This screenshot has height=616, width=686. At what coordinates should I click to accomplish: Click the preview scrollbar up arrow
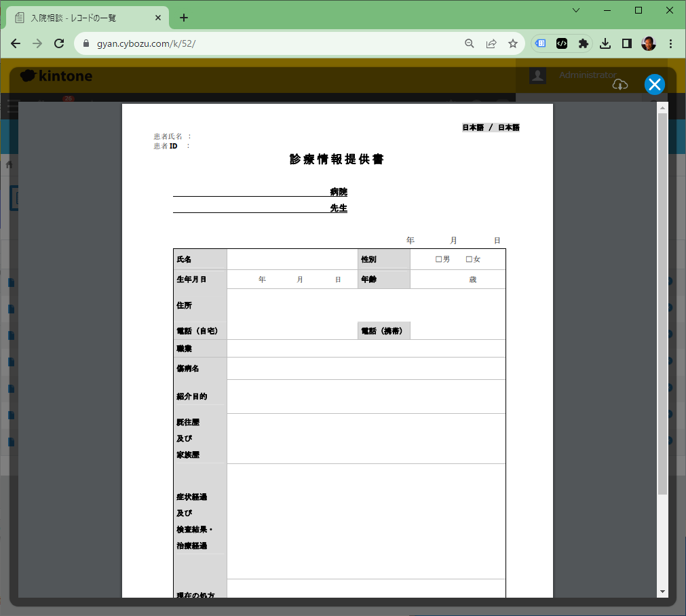(662, 108)
